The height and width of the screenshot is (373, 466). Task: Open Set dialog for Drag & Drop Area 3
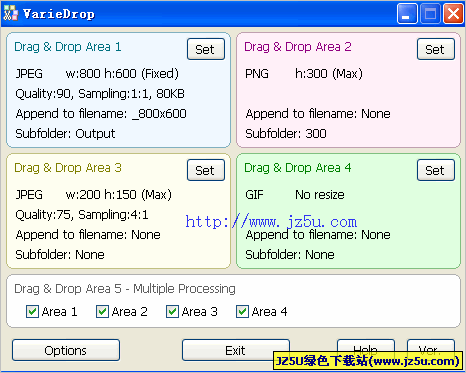(x=206, y=170)
